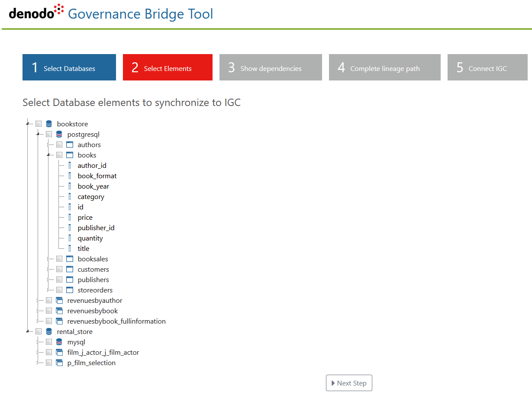The height and width of the screenshot is (395, 532).
Task: Select the revenuesbybook_fullinformation label
Action: coord(116,321)
